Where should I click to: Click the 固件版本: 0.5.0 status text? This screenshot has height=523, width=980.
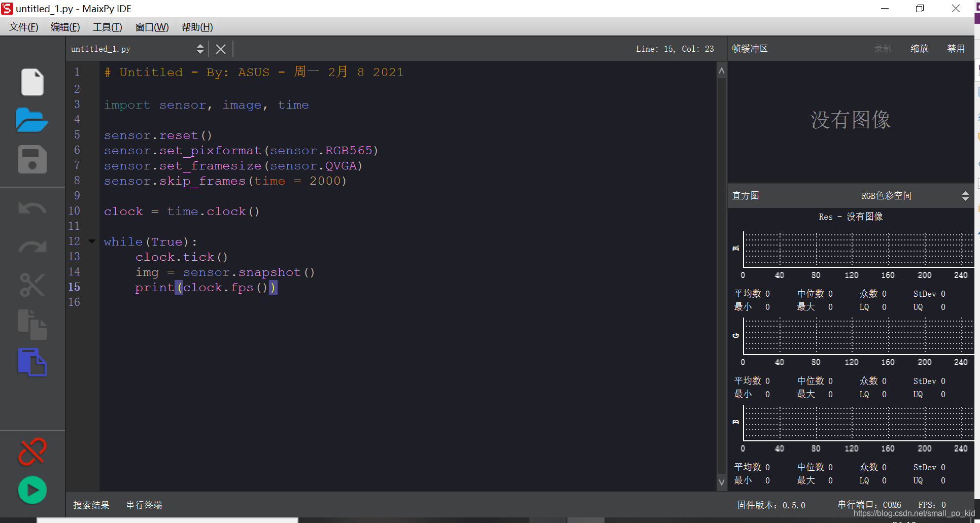click(771, 505)
